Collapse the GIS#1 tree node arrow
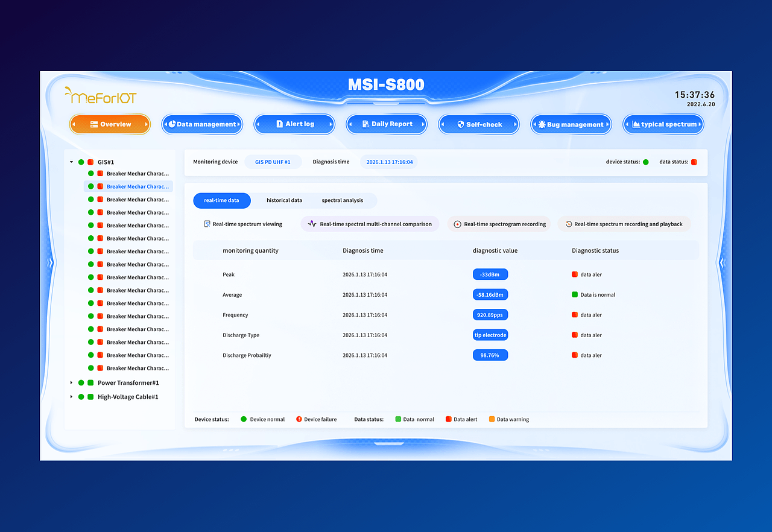This screenshot has width=772, height=532. click(x=71, y=162)
